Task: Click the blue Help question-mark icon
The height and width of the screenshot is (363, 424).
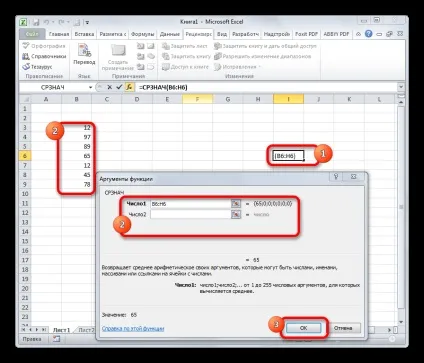Action: point(368,34)
